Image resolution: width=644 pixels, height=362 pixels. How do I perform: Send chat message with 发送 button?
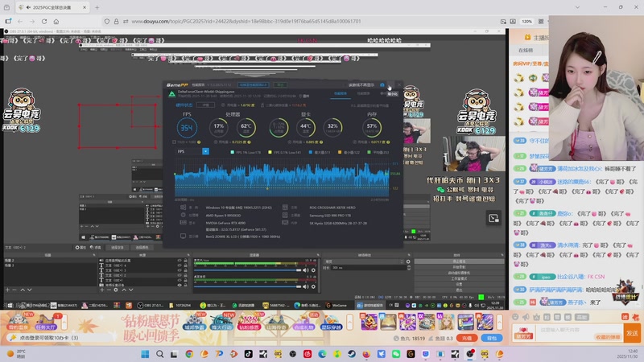point(632,333)
